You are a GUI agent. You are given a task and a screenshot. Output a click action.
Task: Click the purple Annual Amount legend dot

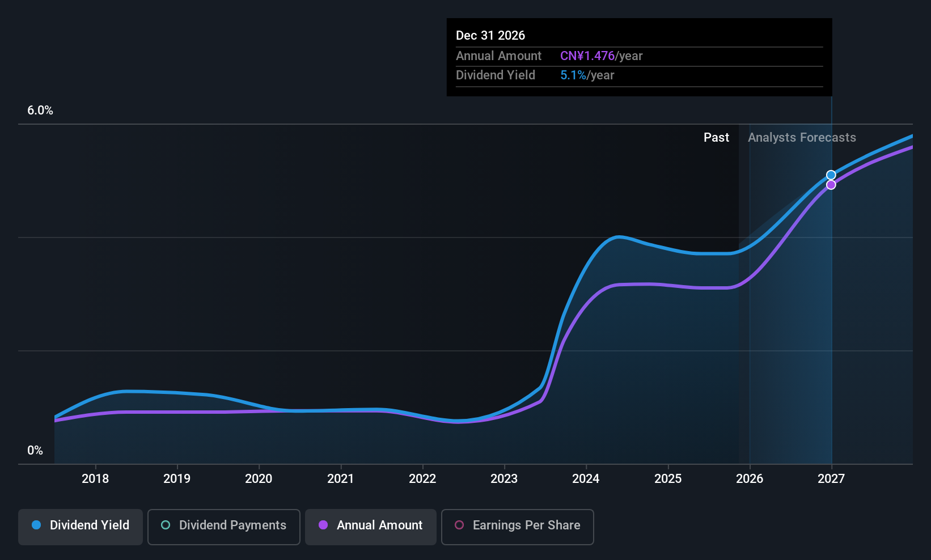[x=323, y=525]
